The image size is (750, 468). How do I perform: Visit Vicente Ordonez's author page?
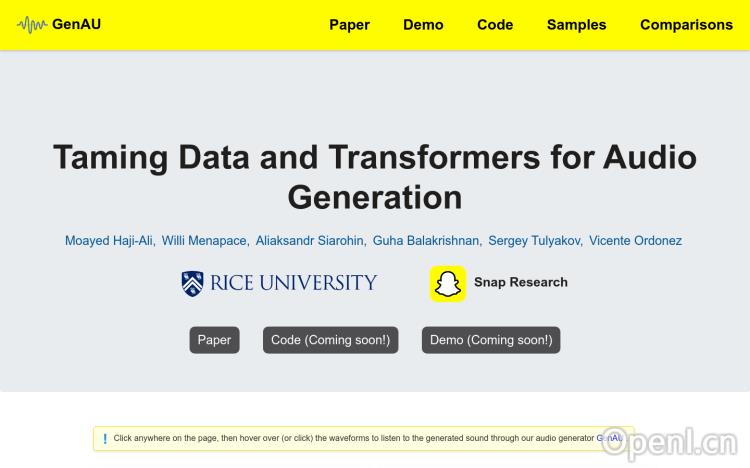tap(635, 241)
